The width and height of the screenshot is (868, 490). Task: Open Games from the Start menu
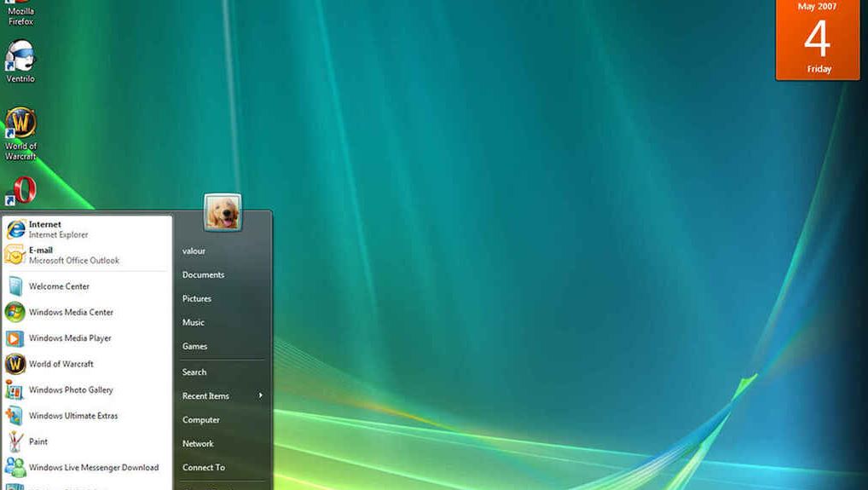pyautogui.click(x=194, y=346)
